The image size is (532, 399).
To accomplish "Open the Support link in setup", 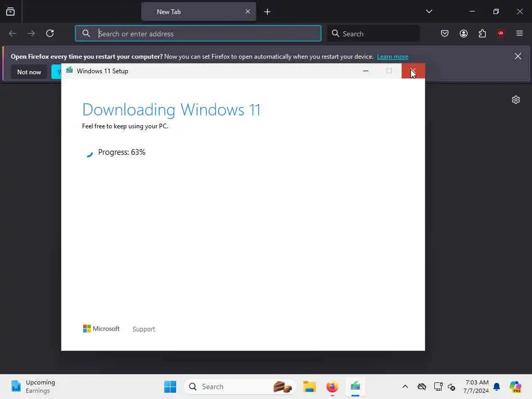I will coord(144,329).
